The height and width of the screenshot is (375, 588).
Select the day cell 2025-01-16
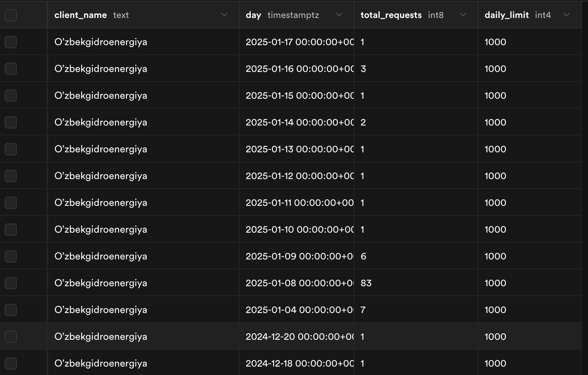pos(297,68)
